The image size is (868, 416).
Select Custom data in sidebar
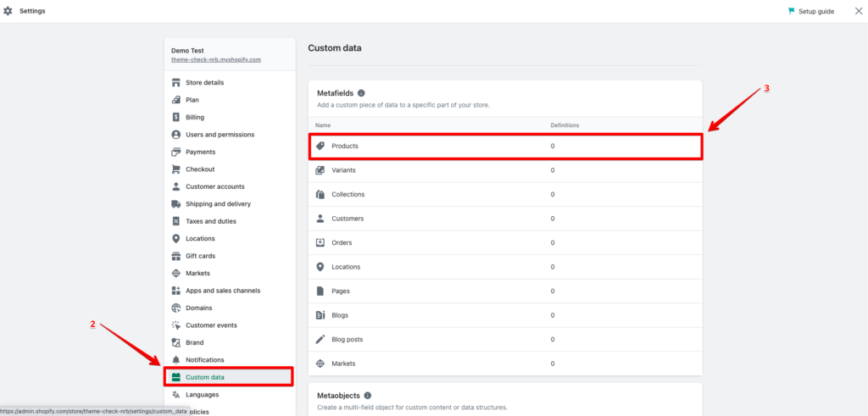click(230, 377)
